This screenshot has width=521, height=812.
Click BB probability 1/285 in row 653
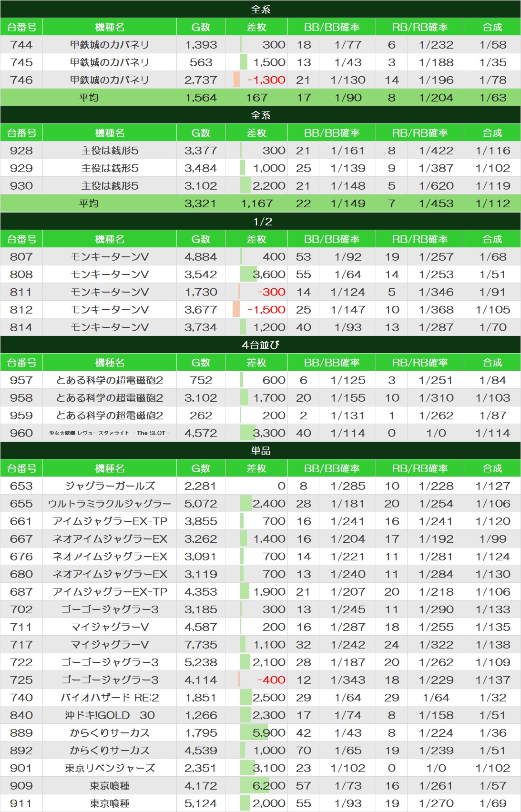[348, 486]
